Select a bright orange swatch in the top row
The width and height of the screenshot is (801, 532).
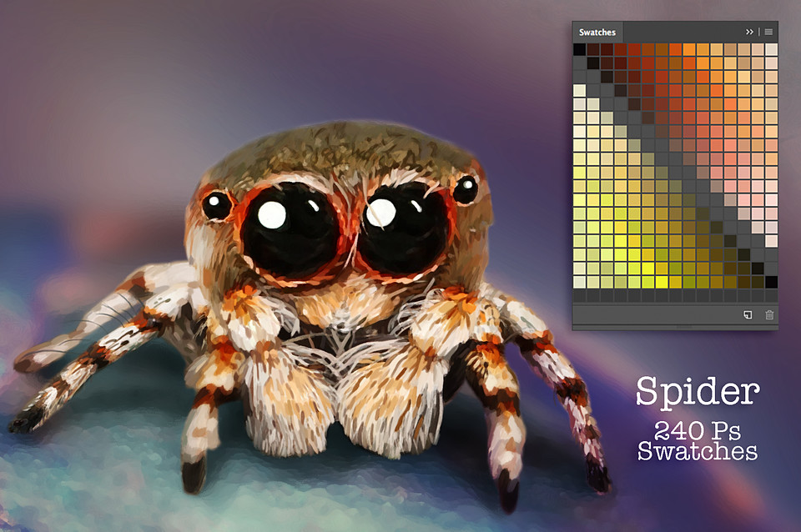pyautogui.click(x=690, y=50)
